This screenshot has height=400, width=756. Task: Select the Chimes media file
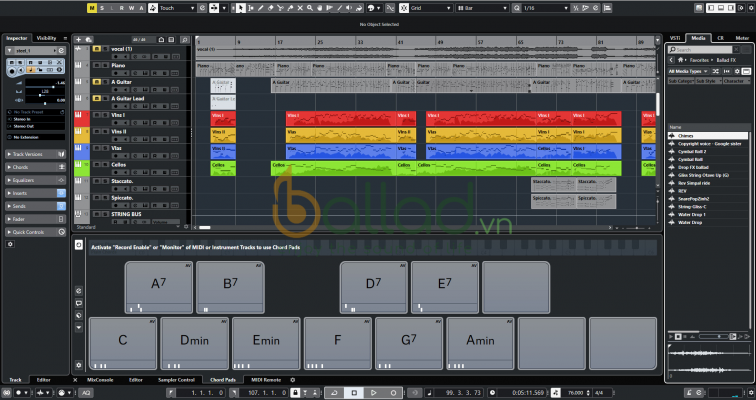708,136
